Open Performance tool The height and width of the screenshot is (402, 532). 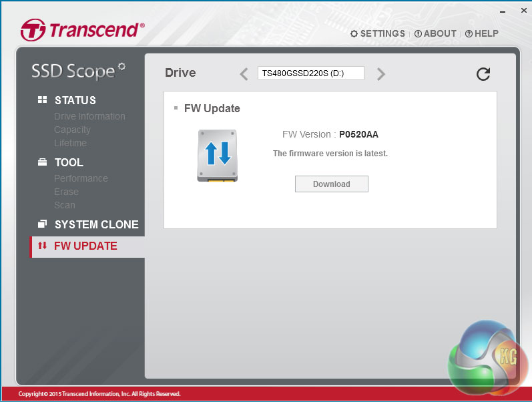pyautogui.click(x=81, y=178)
